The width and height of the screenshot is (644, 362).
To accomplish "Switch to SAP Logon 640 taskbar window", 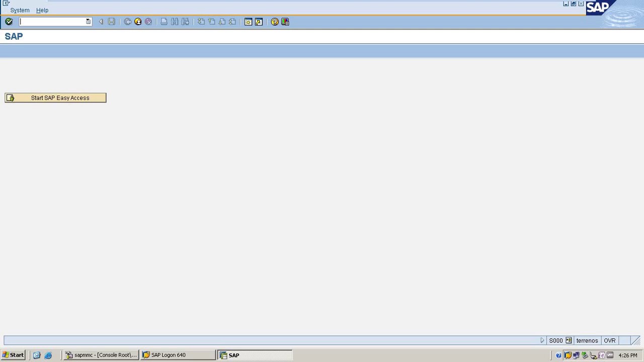I will pos(178,355).
